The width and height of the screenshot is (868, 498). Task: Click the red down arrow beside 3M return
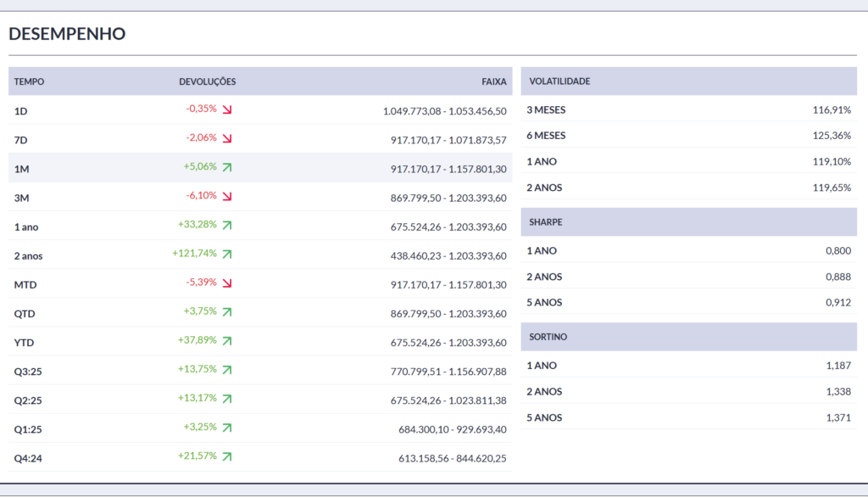227,196
